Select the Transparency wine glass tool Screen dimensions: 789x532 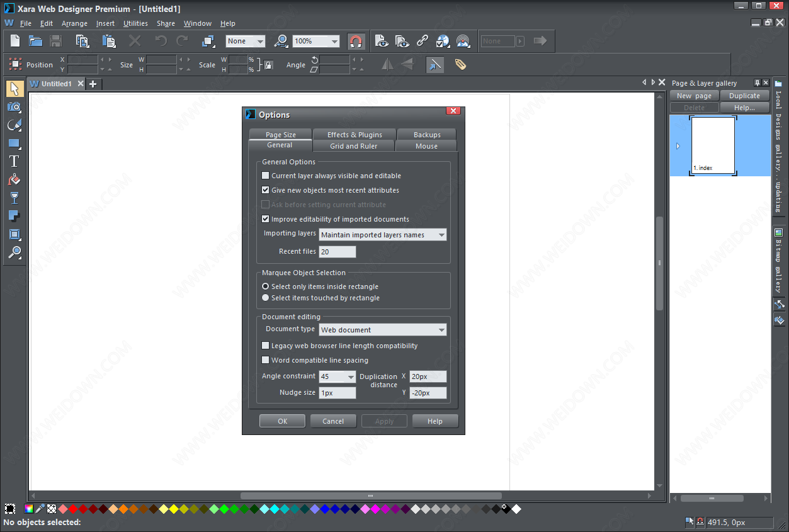tap(14, 198)
